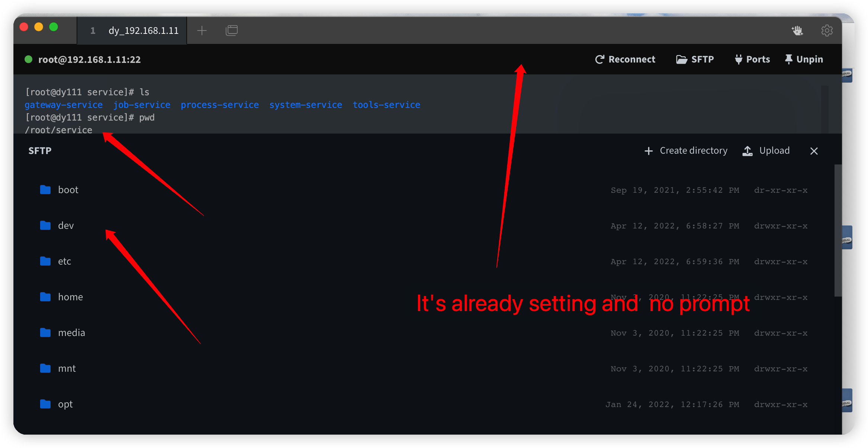Close the SFTP panel with the X

(x=814, y=151)
